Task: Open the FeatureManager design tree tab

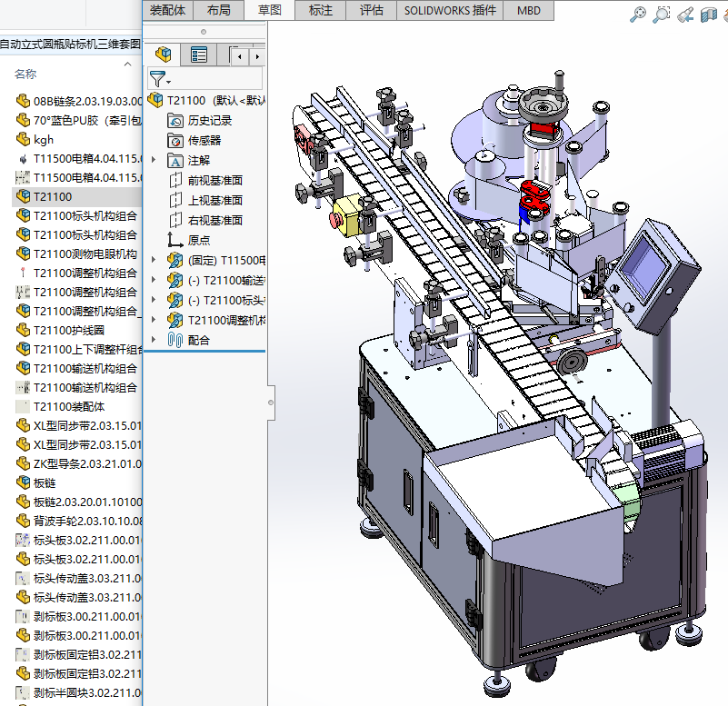Action: pyautogui.click(x=164, y=55)
